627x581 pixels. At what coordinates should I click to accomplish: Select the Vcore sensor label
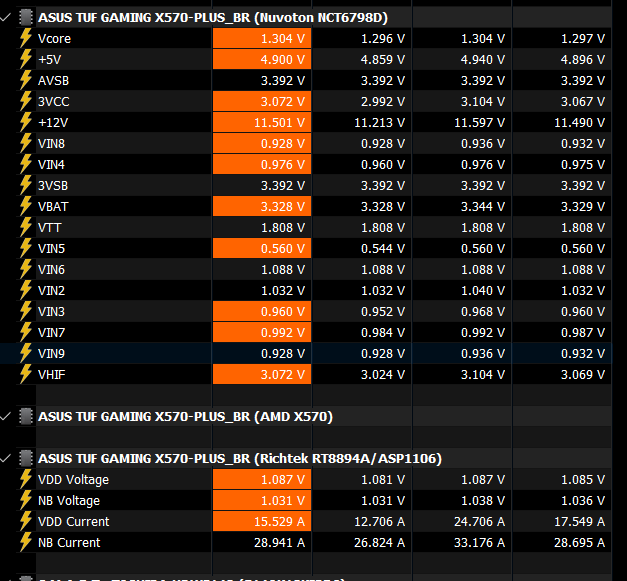[54, 39]
